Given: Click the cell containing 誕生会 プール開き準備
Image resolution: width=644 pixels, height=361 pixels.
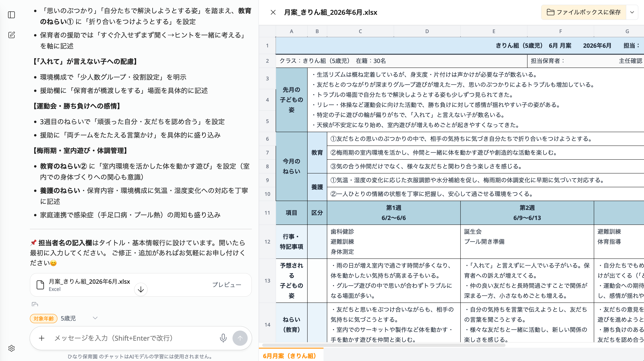Looking at the screenshot, I should coord(527,242).
